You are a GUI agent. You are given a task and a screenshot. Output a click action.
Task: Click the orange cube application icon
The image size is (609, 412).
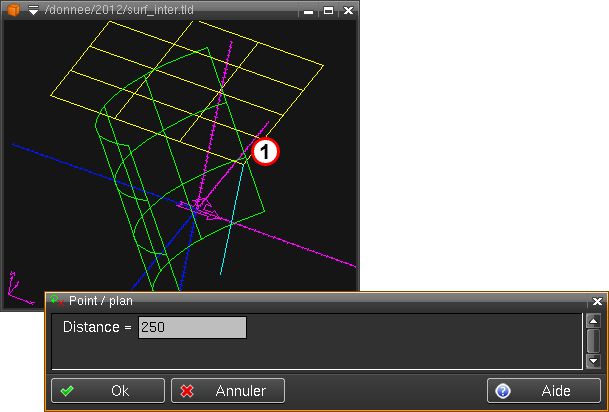(x=14, y=10)
